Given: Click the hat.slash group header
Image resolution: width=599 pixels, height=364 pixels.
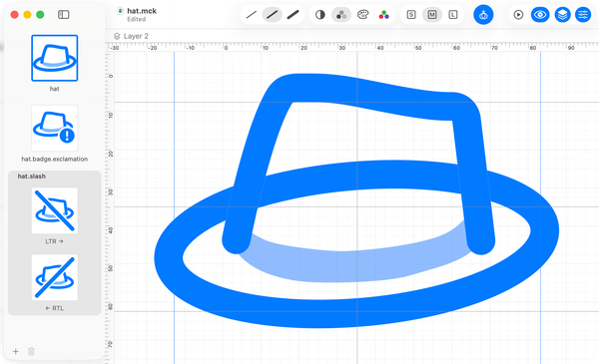Looking at the screenshot, I should (32, 176).
